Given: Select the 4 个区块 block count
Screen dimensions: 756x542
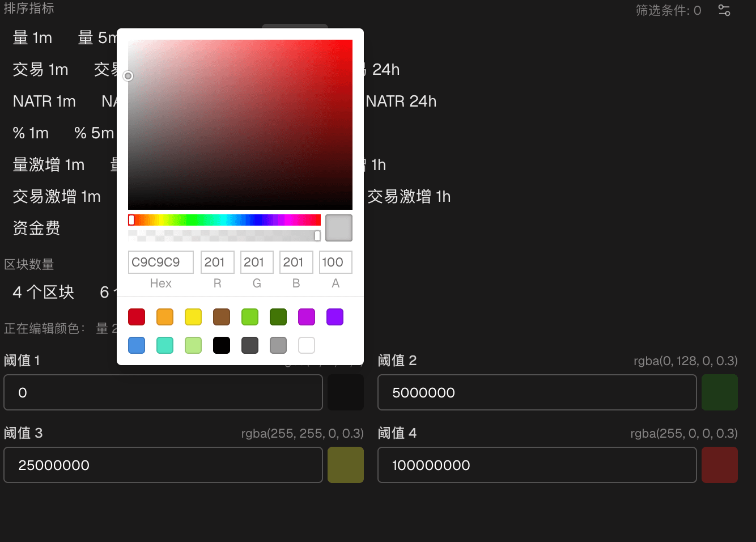Looking at the screenshot, I should [x=44, y=292].
